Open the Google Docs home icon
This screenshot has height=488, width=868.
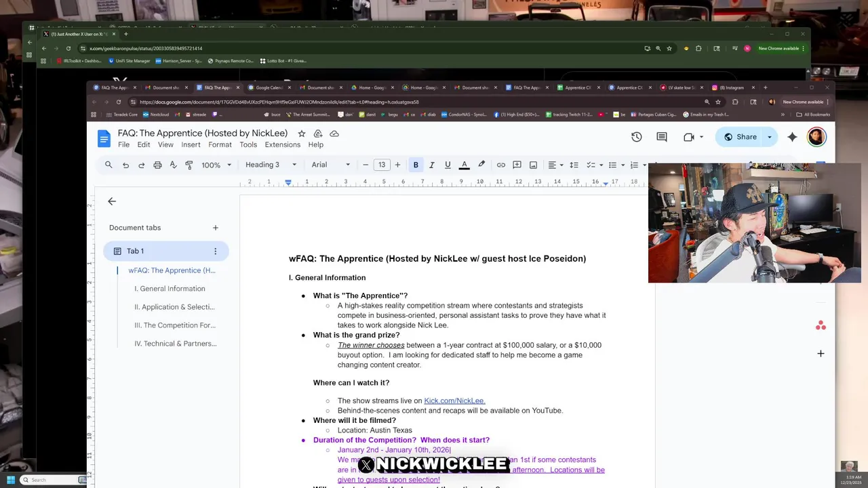[x=104, y=138]
